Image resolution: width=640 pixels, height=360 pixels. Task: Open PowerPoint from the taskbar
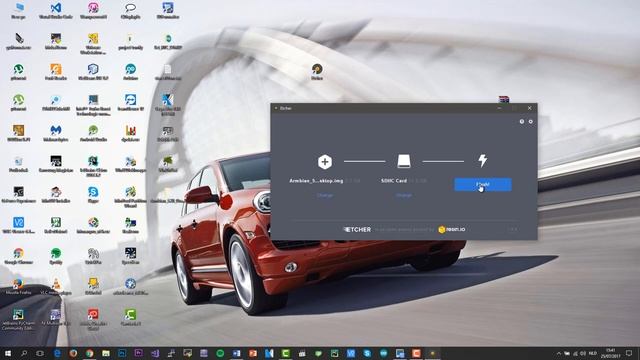click(253, 353)
